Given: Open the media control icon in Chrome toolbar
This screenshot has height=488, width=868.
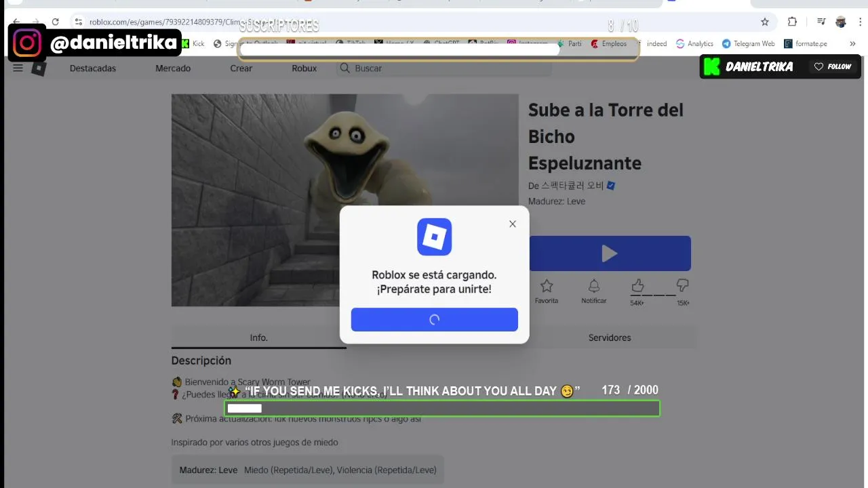Looking at the screenshot, I should pos(821,22).
